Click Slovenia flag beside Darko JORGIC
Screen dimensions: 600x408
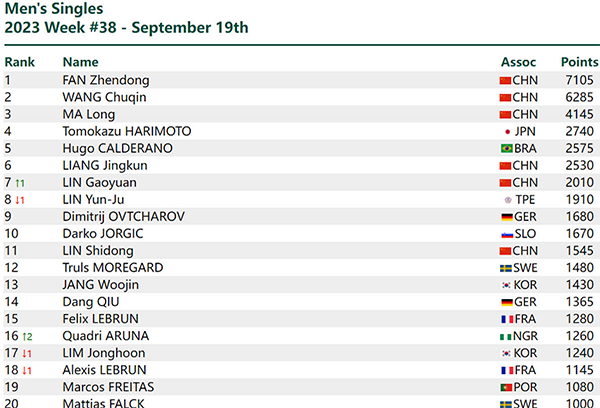[x=505, y=234]
